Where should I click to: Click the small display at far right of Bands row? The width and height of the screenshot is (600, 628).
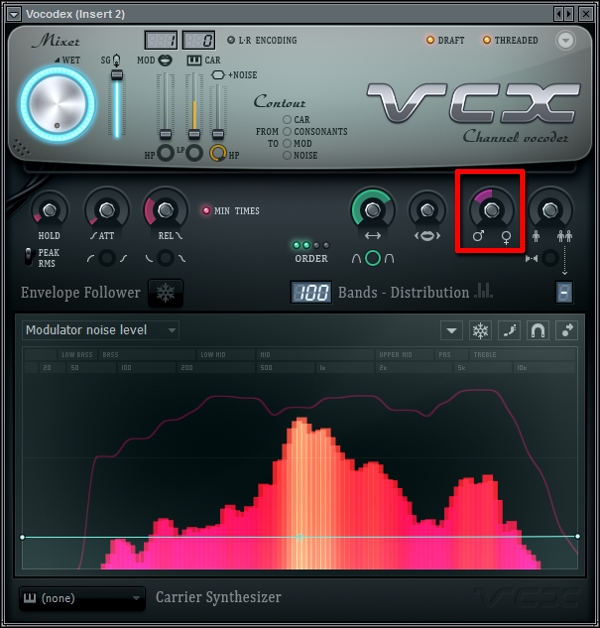(564, 293)
